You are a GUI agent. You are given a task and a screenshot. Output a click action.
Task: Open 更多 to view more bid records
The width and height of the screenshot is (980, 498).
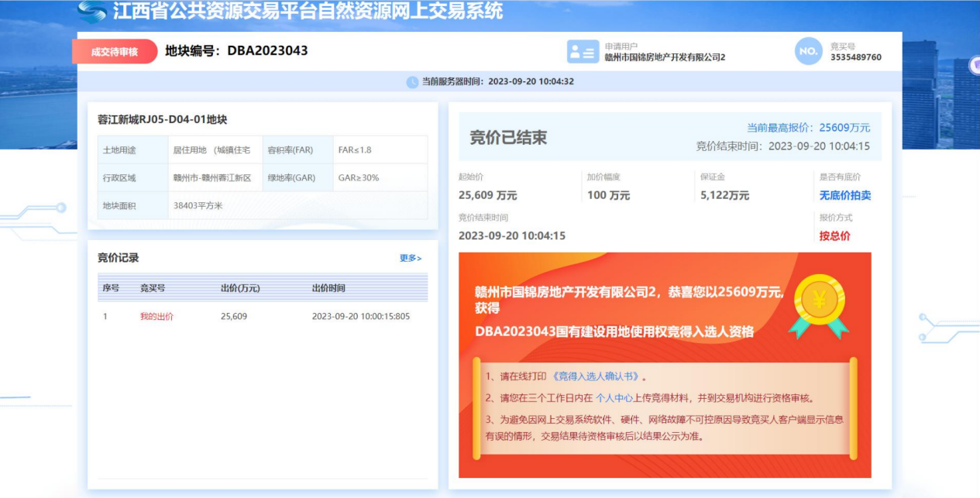click(411, 258)
